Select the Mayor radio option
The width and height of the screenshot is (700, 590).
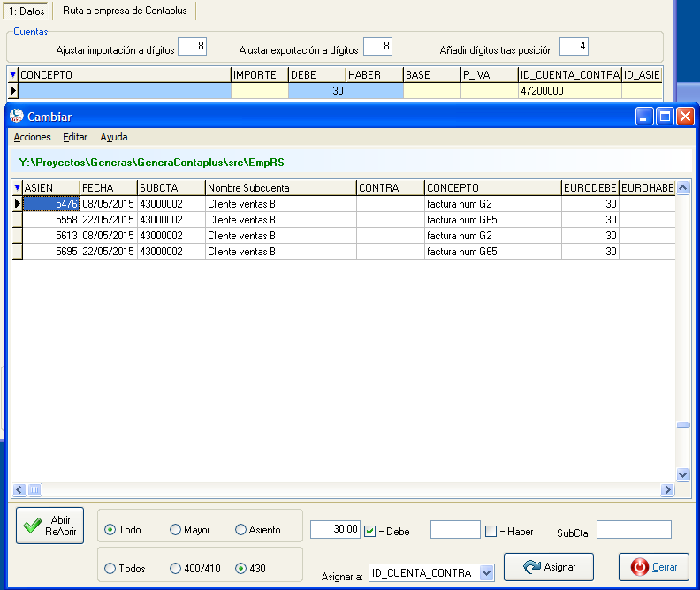(x=176, y=529)
